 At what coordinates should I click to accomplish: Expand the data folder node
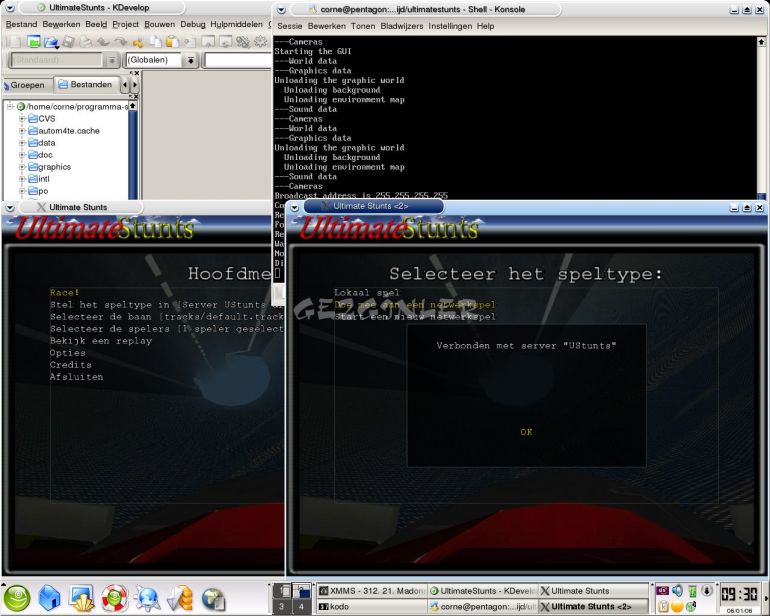[x=22, y=142]
